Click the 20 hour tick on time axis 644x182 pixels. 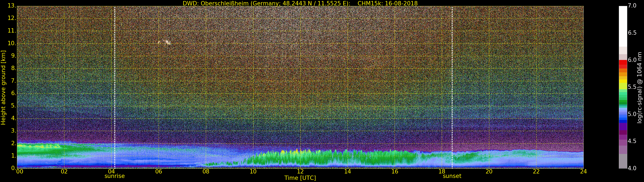pyautogui.click(x=489, y=172)
